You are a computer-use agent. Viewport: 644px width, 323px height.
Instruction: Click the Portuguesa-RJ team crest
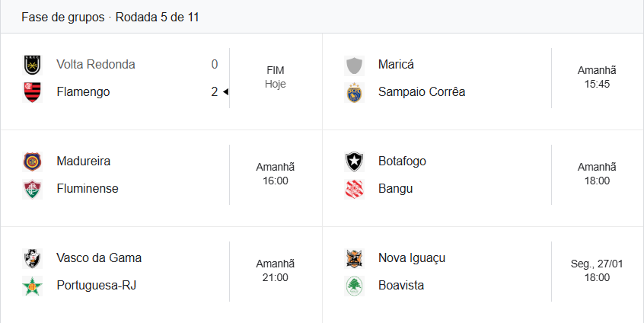click(x=32, y=286)
